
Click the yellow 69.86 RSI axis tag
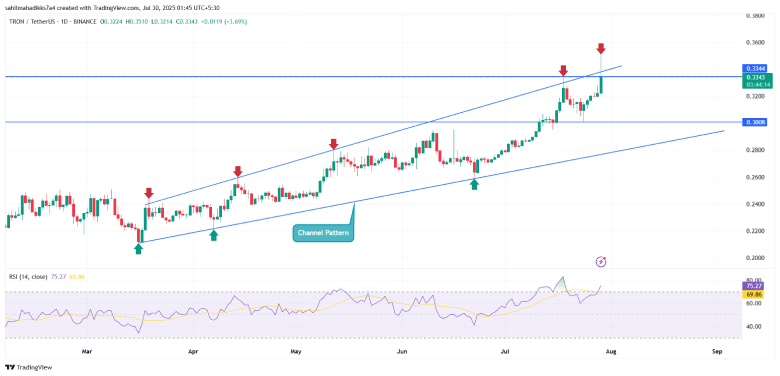click(752, 294)
